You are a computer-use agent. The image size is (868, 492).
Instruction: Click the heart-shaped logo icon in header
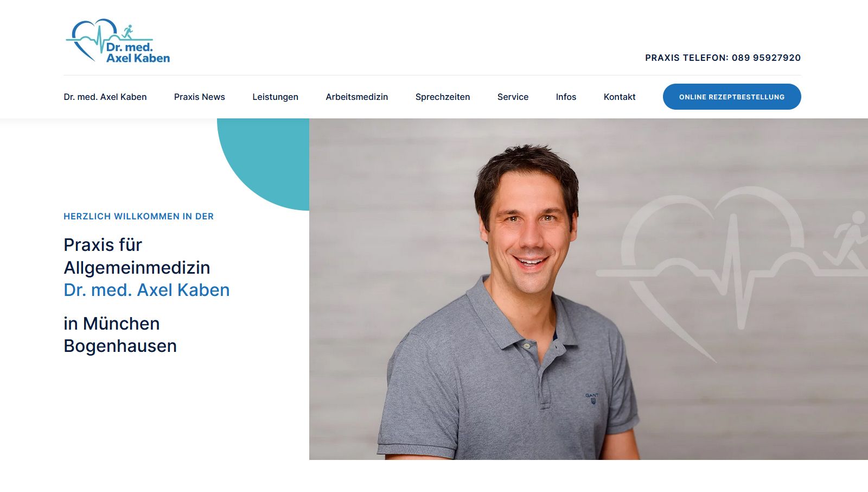tap(91, 40)
